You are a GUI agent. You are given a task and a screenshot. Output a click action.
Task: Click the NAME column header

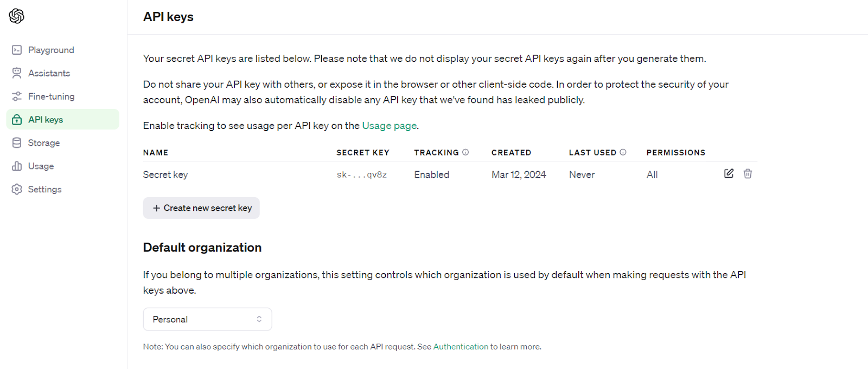coord(156,153)
